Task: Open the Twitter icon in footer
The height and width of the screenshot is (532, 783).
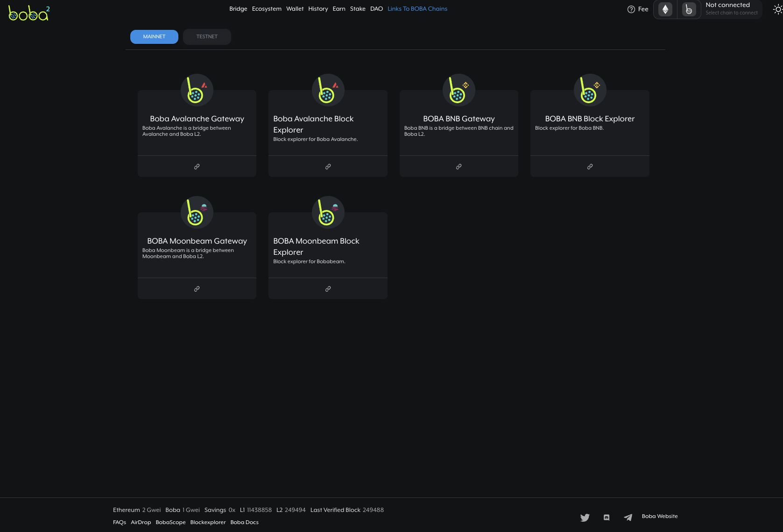Action: pyautogui.click(x=585, y=517)
